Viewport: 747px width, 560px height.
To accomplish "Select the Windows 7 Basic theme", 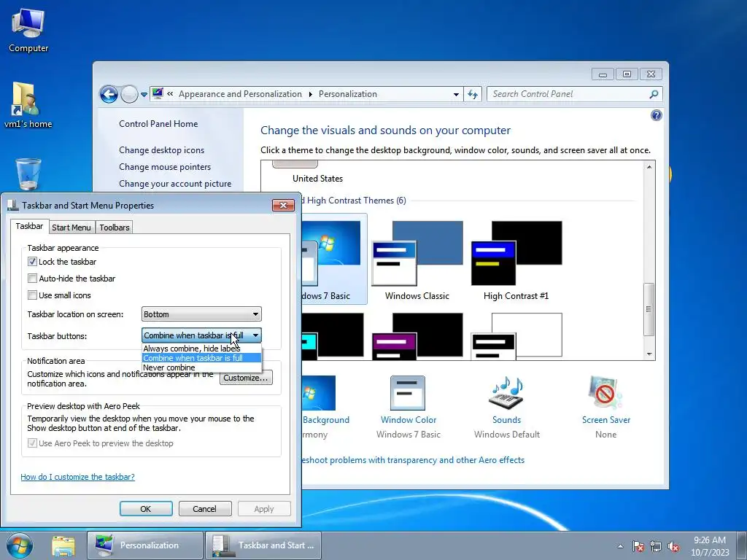I will pyautogui.click(x=334, y=259).
